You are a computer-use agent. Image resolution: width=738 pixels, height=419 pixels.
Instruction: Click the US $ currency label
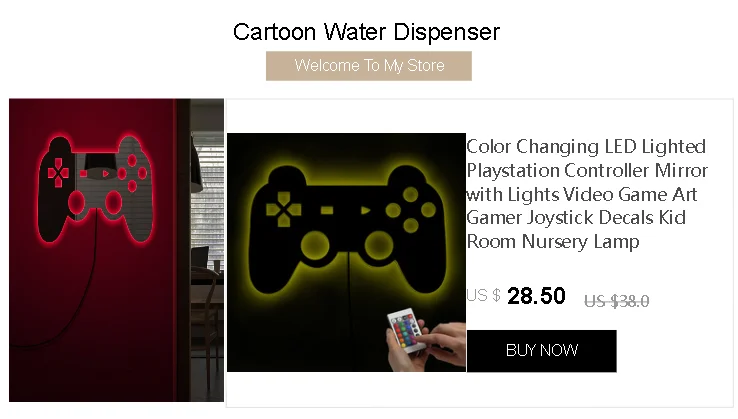(x=483, y=295)
